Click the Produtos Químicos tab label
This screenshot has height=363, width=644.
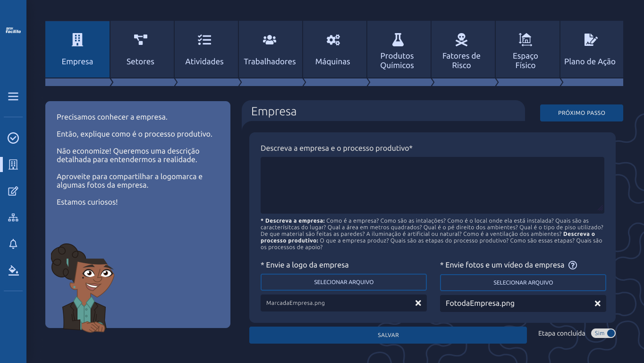397,60
